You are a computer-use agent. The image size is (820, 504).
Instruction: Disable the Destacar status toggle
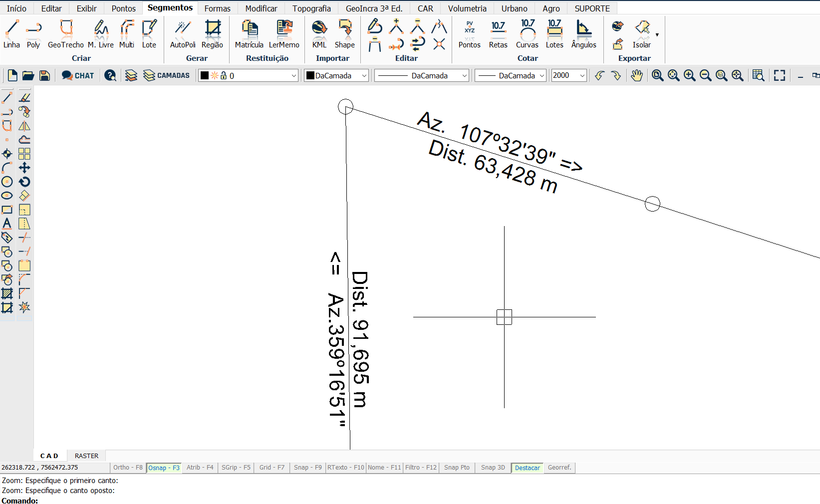pos(527,468)
